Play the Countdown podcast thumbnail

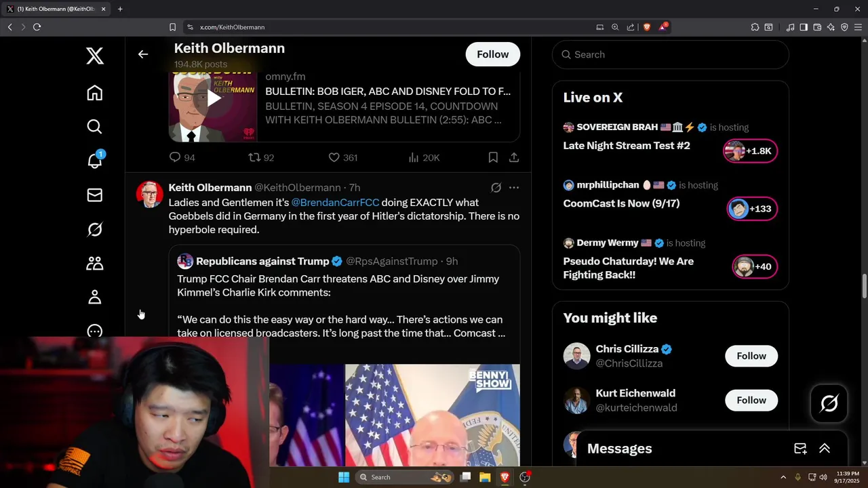pos(213,98)
